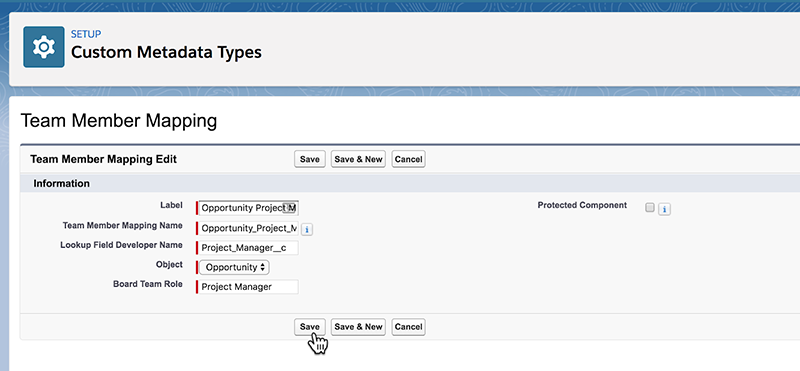The image size is (800, 371).
Task: Enable the Protected Component checkbox
Action: (649, 207)
